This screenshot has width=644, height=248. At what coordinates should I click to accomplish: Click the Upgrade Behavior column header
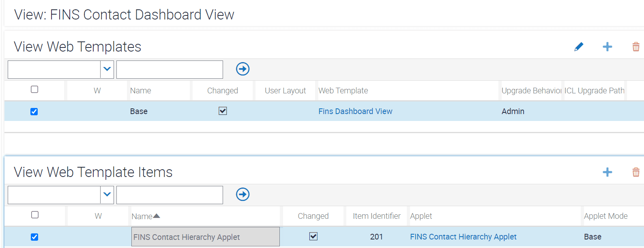531,91
